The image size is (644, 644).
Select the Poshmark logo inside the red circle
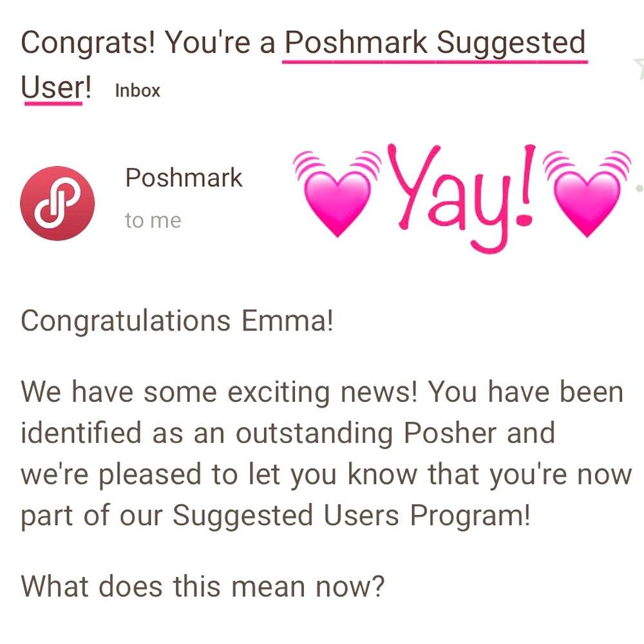pos(57,202)
